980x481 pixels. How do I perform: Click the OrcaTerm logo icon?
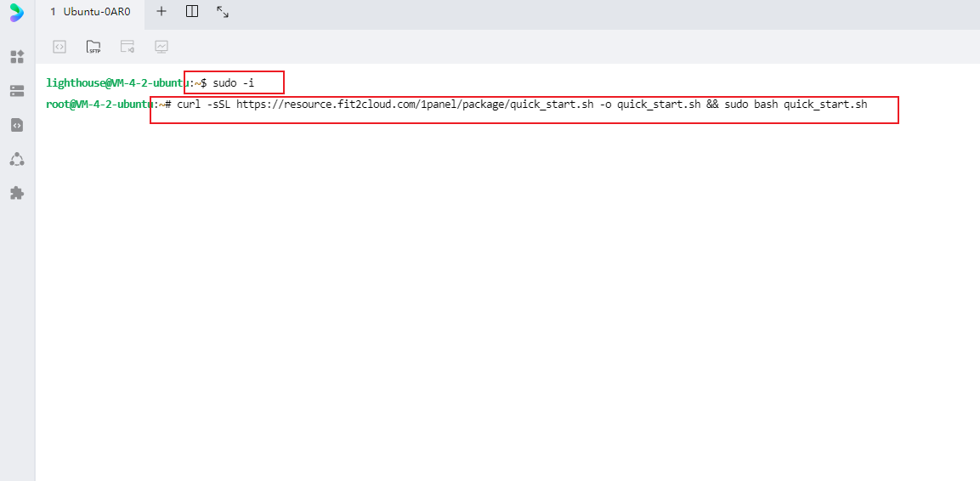click(x=17, y=13)
